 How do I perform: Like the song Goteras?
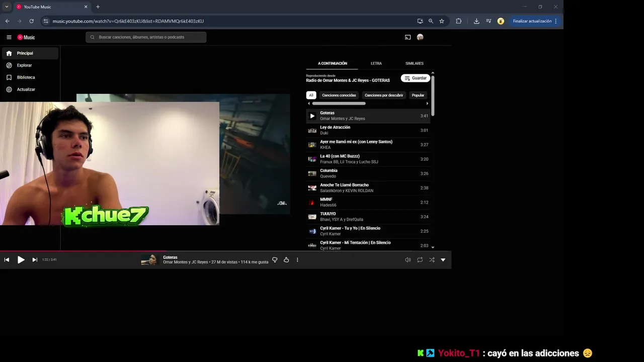pos(286,260)
